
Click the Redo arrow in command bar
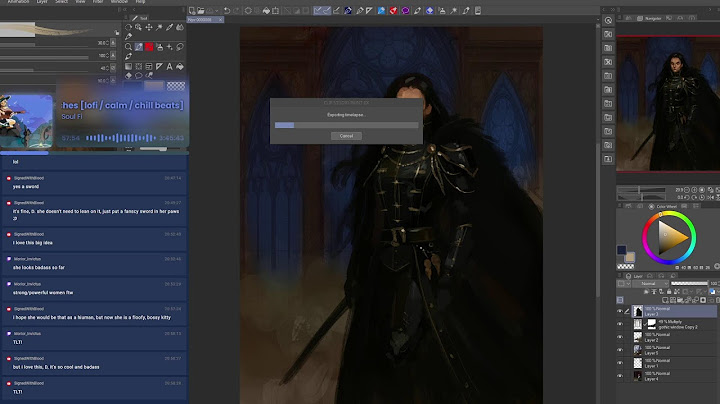(236, 11)
